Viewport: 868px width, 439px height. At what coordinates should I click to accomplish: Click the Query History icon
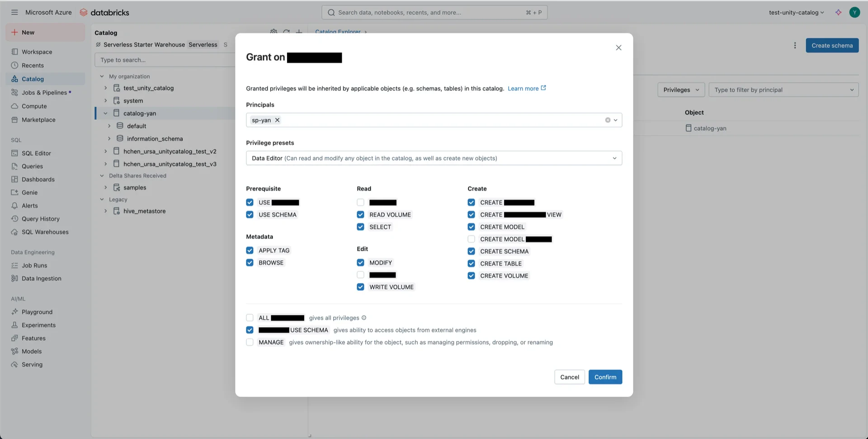(x=14, y=219)
